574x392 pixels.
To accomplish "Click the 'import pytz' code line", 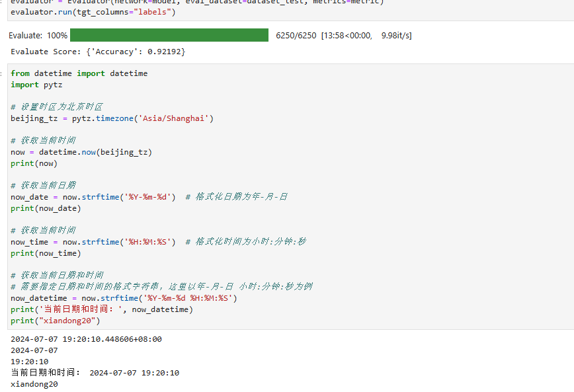I will point(36,85).
